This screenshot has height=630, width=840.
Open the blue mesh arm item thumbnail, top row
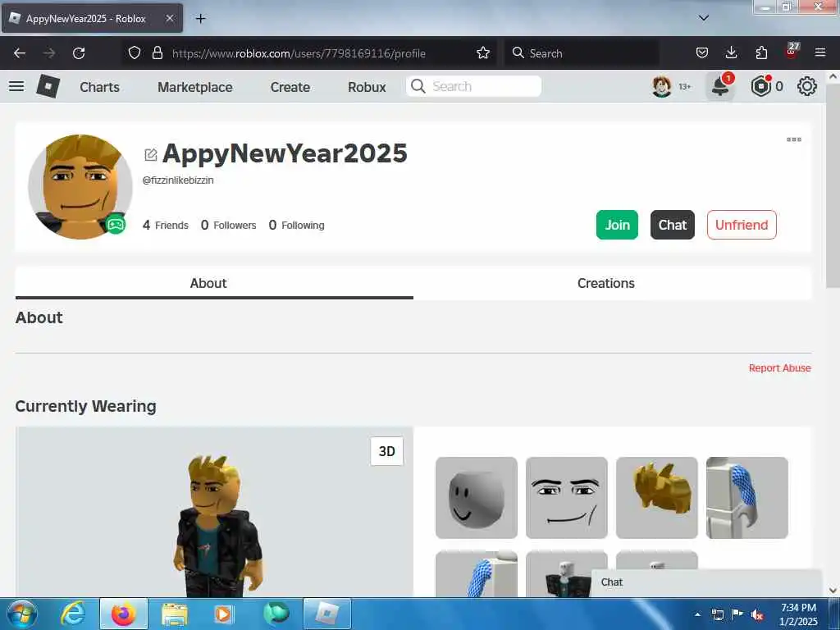point(746,498)
